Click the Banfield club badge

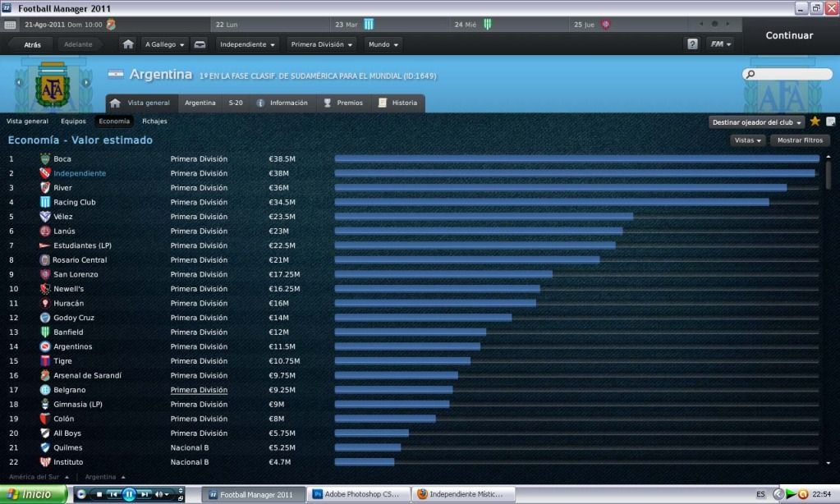pos(45,332)
